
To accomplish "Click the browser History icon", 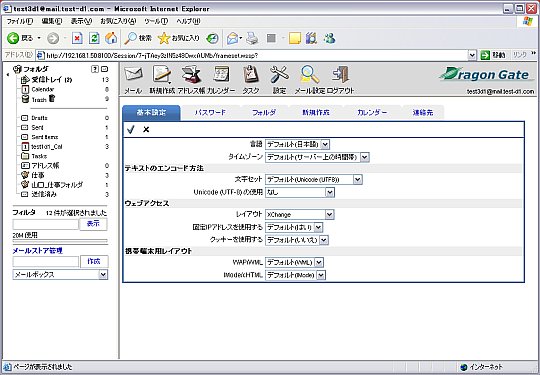I will pyautogui.click(x=212, y=38).
